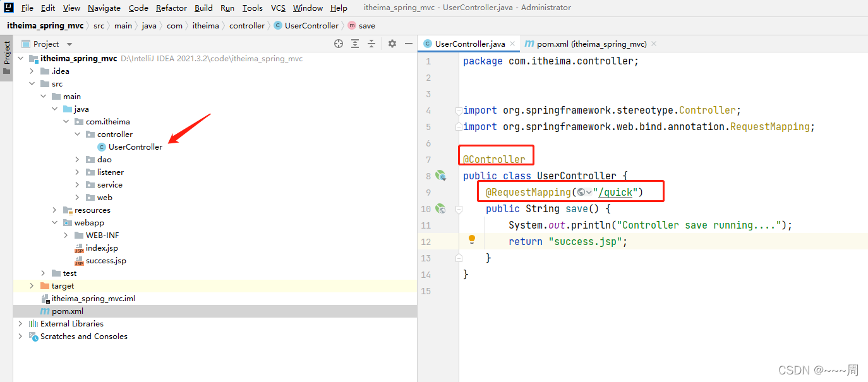This screenshot has width=868, height=382.
Task: Expand the .idea folder
Action: pos(32,71)
